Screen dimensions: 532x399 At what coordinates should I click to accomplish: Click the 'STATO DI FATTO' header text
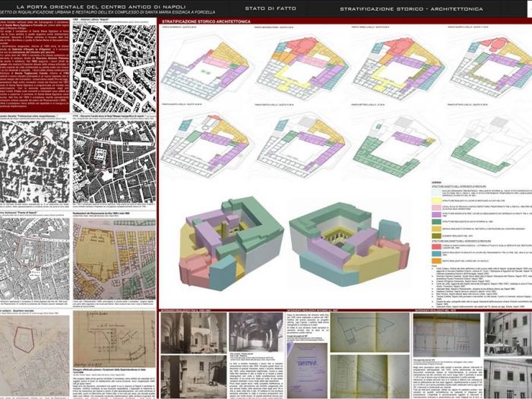point(271,8)
